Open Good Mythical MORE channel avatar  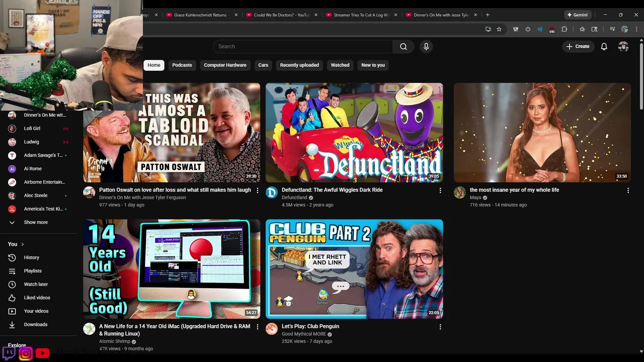pyautogui.click(x=272, y=329)
